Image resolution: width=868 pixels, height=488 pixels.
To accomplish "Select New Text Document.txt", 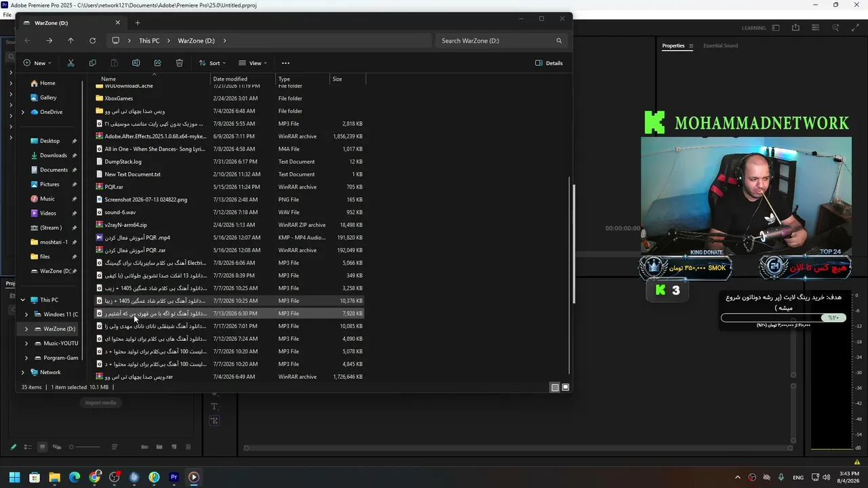I will [x=132, y=174].
